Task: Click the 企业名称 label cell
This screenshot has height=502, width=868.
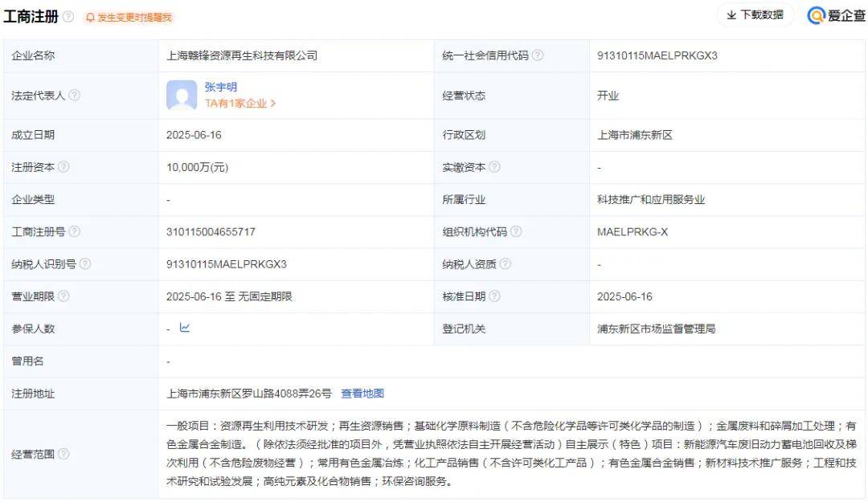Action: click(x=81, y=55)
